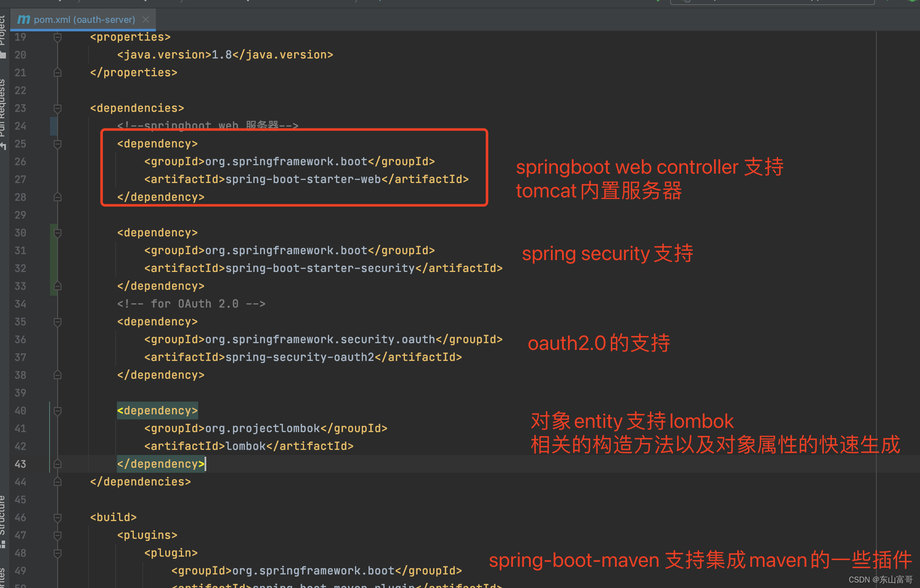Select the pom.xml (oauth-server) editor tab
The image size is (920, 588).
point(83,19)
